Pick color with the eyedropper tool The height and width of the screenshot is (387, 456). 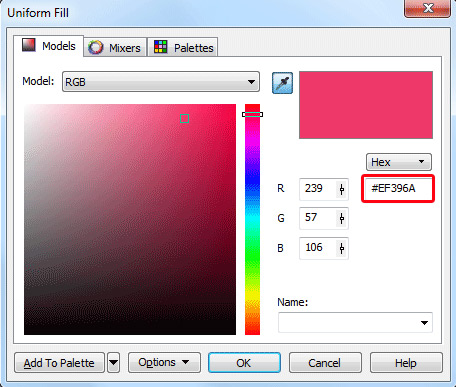pyautogui.click(x=282, y=83)
